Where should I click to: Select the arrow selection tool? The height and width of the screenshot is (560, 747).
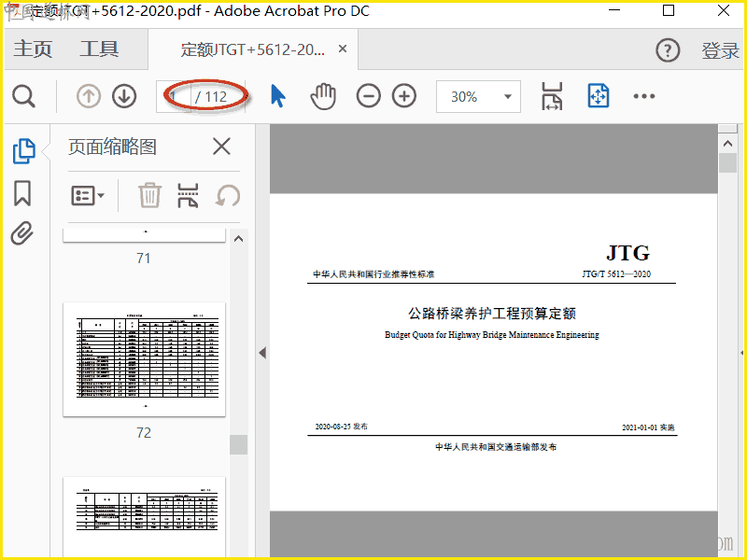[x=277, y=96]
